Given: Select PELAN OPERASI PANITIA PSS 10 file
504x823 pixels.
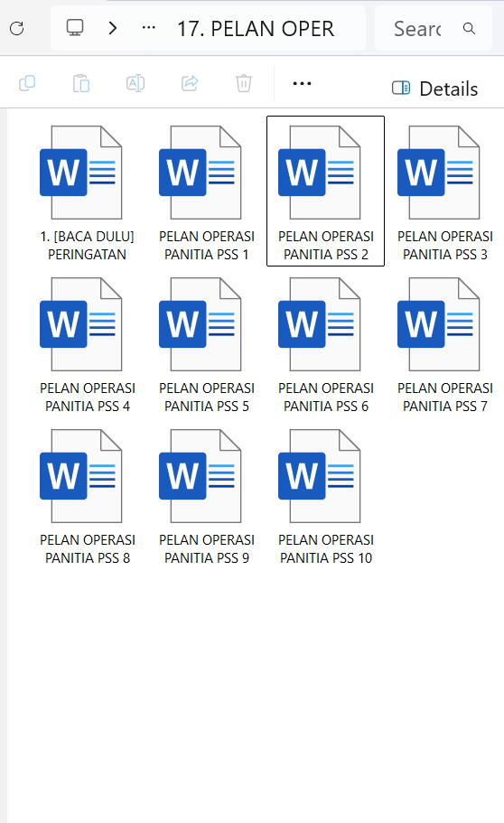Looking at the screenshot, I should (325, 496).
